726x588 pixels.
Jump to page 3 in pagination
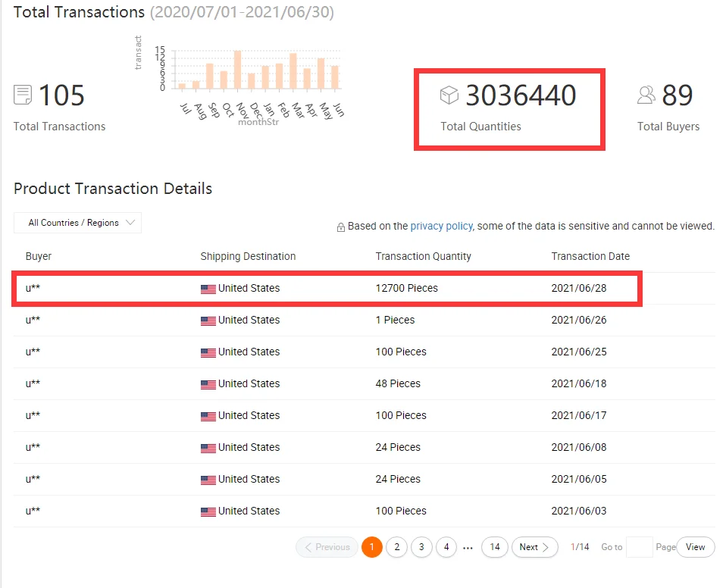tap(421, 547)
